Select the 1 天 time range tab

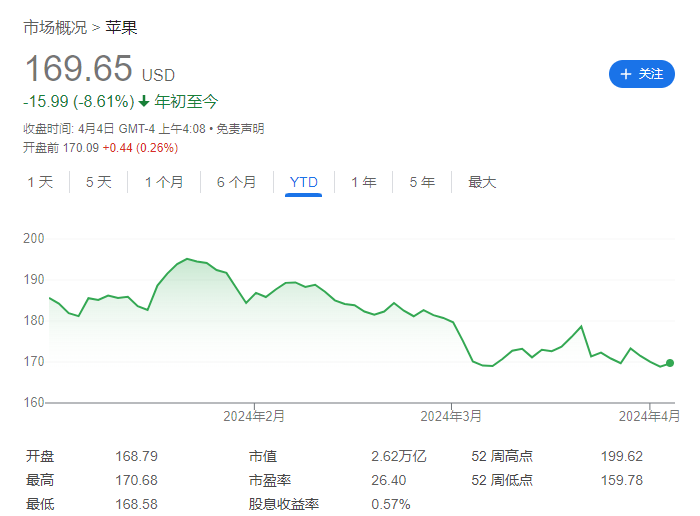[40, 182]
